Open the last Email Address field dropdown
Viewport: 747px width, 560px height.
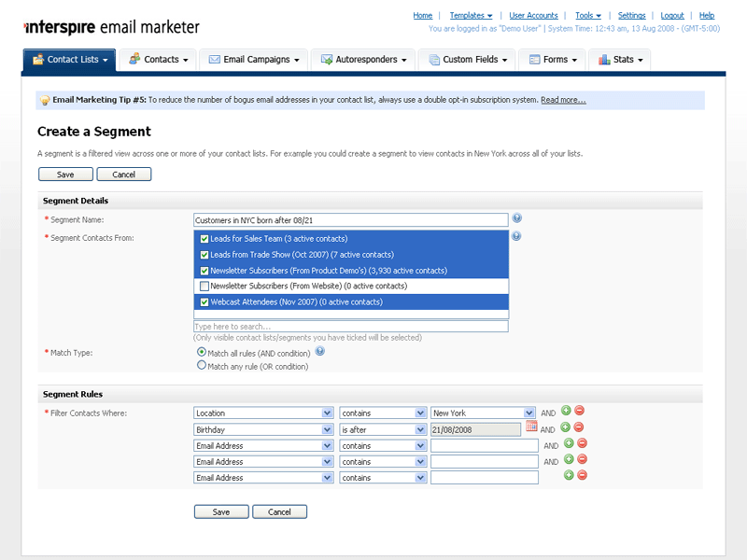263,478
